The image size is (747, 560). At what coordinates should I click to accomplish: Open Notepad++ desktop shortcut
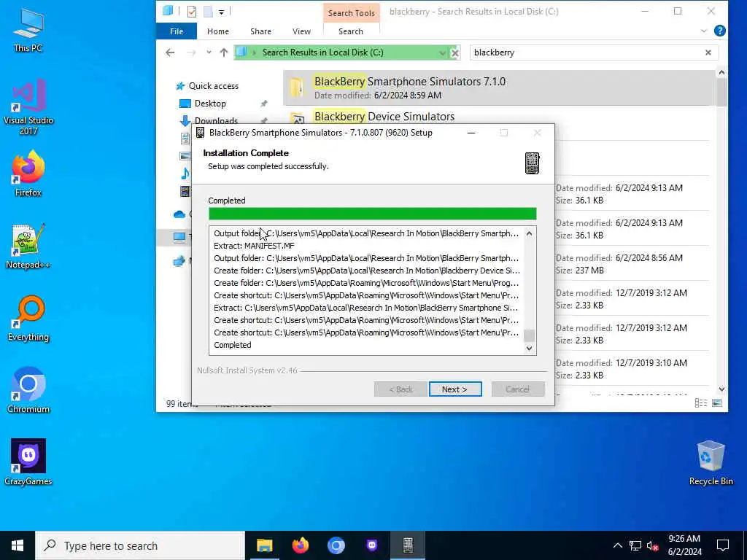tap(28, 246)
